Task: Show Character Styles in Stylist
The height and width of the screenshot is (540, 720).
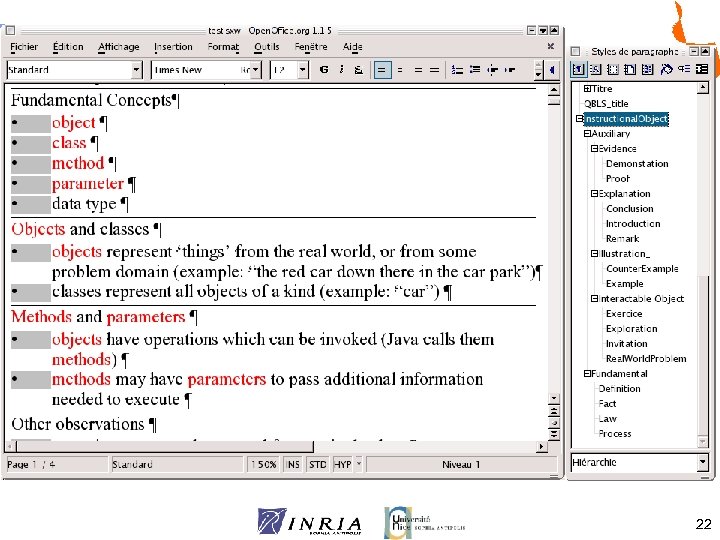Action: pyautogui.click(x=595, y=69)
